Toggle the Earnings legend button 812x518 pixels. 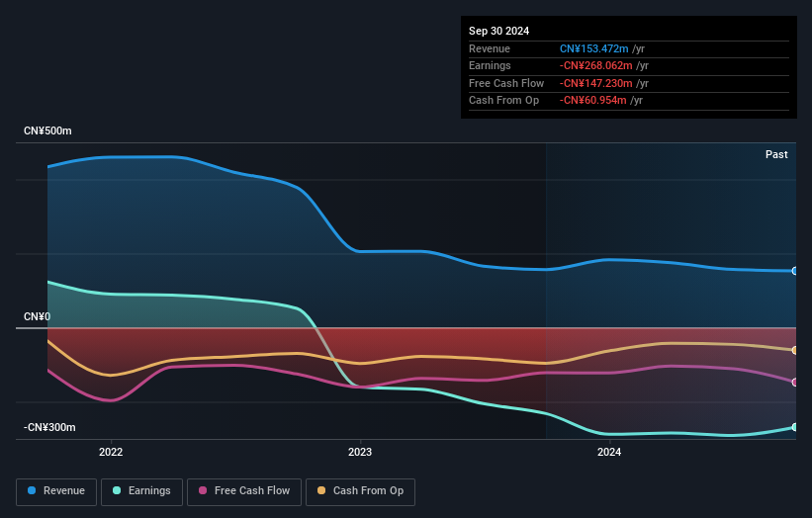141,491
